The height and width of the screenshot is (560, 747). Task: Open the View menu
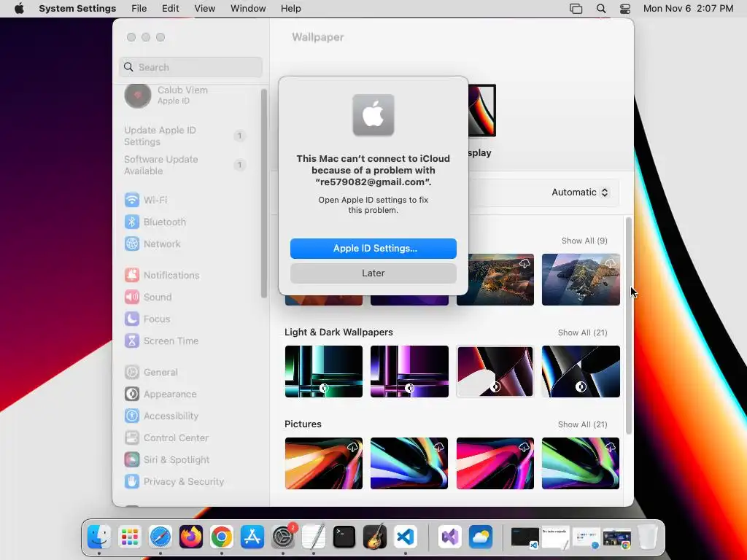(x=204, y=9)
